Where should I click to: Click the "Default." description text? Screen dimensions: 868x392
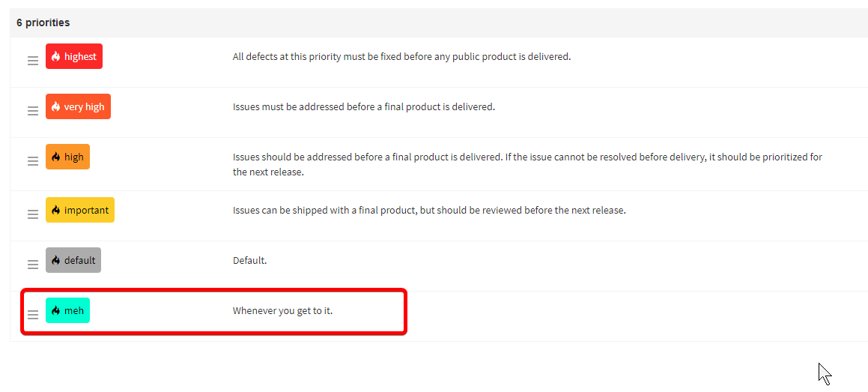click(x=249, y=260)
